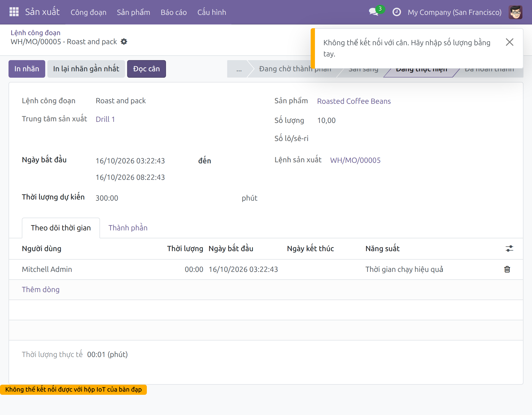532x415 pixels.
Task: Go to Sản xuất app home
Action: tap(42, 12)
